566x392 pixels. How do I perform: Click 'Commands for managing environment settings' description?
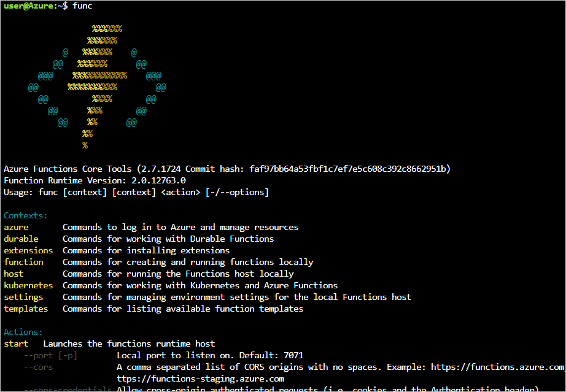[x=237, y=297]
